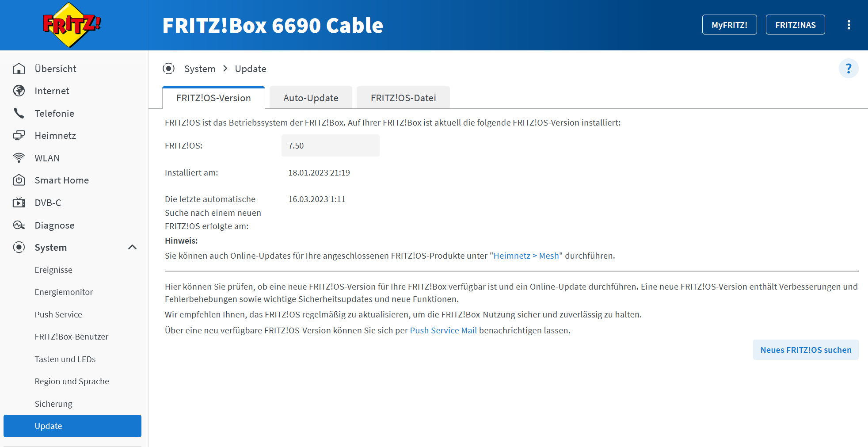Open the Heimnetz > Mesh link

[x=526, y=256]
